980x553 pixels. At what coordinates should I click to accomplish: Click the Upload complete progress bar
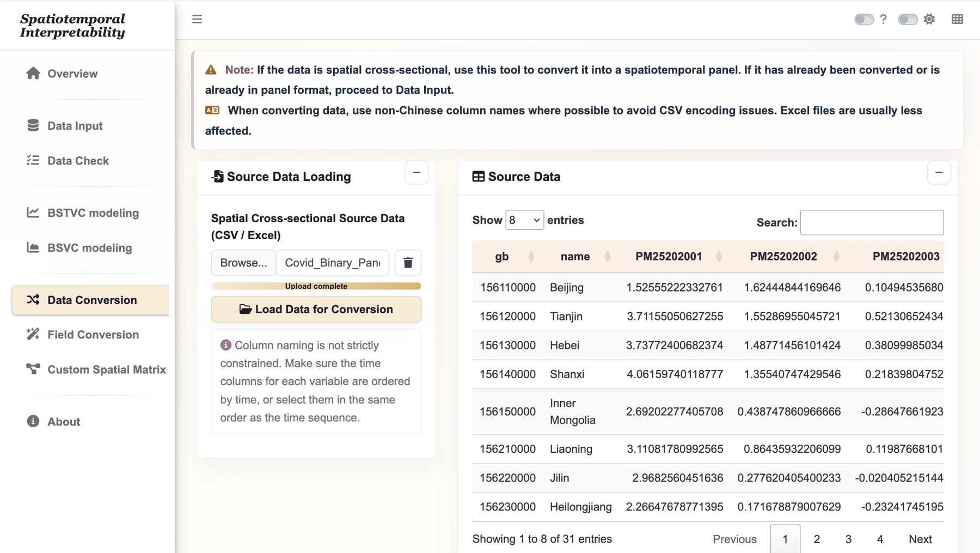316,286
